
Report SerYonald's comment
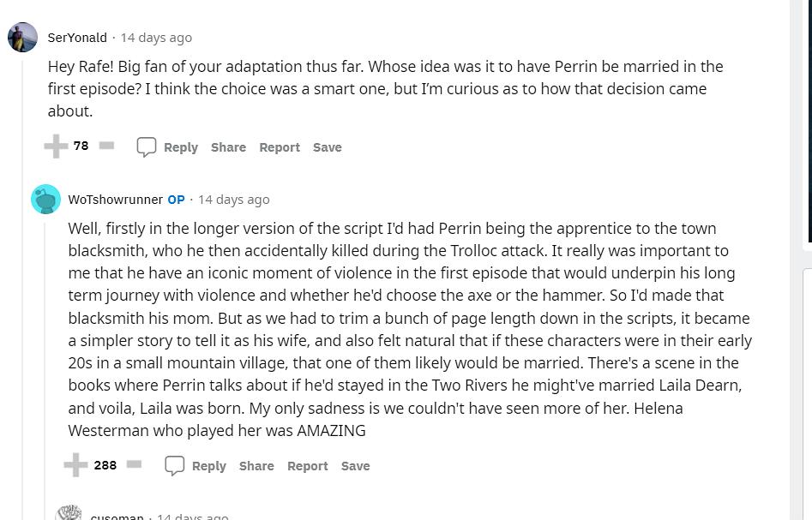point(280,147)
